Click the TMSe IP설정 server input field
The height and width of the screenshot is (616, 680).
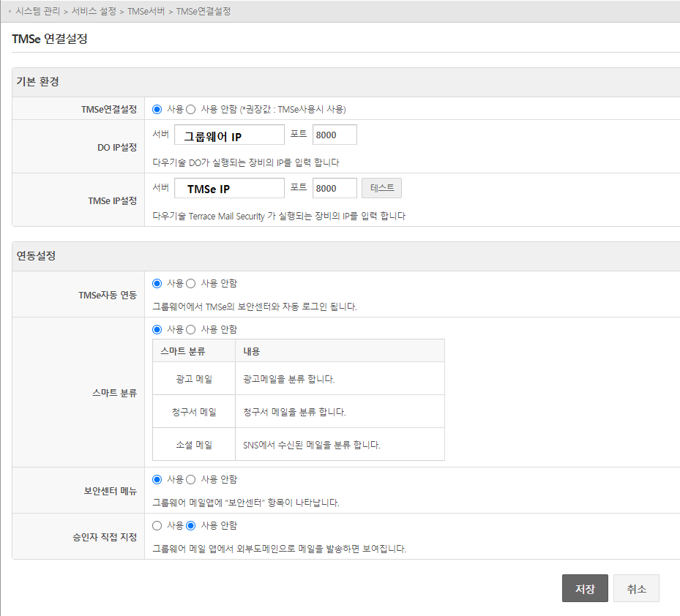click(229, 188)
